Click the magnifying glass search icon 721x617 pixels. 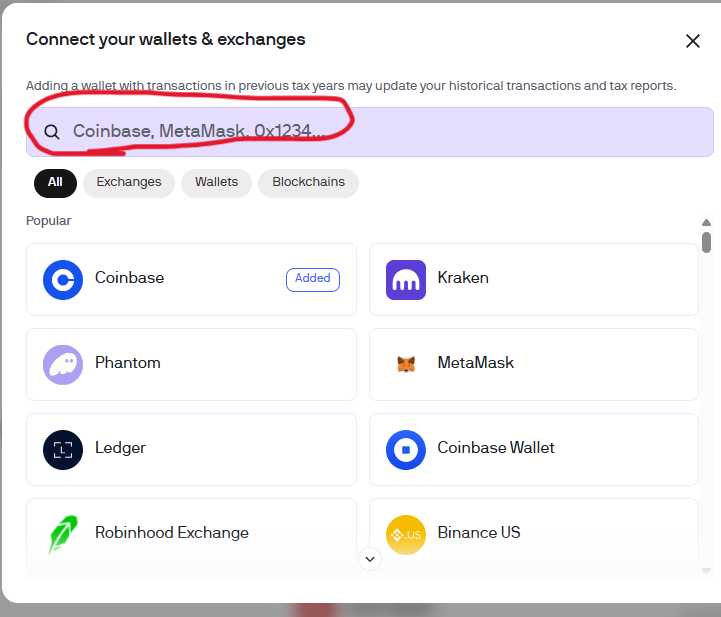point(52,132)
